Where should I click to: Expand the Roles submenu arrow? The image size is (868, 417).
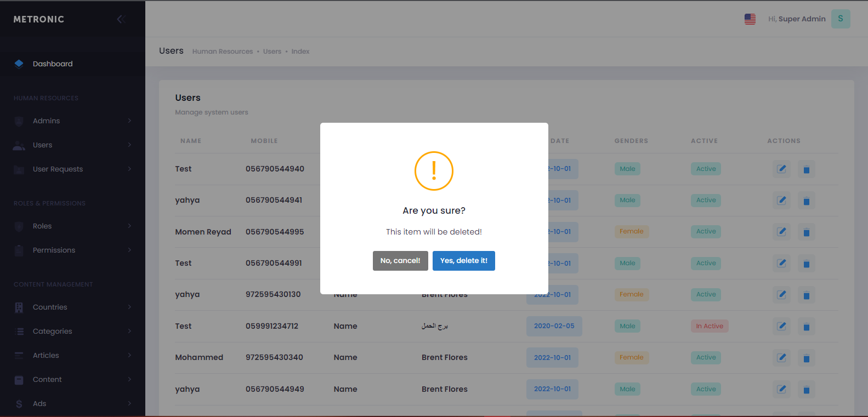pos(129,226)
